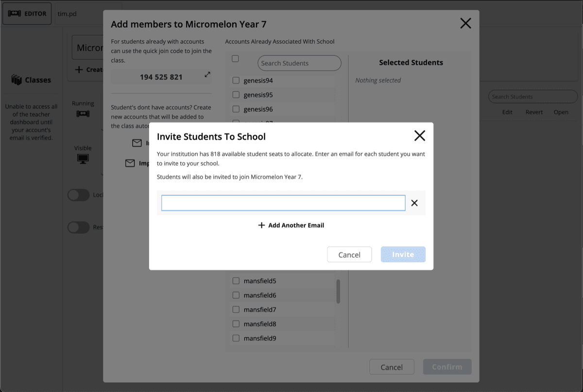Click the monitor icon under Visible

(x=83, y=157)
